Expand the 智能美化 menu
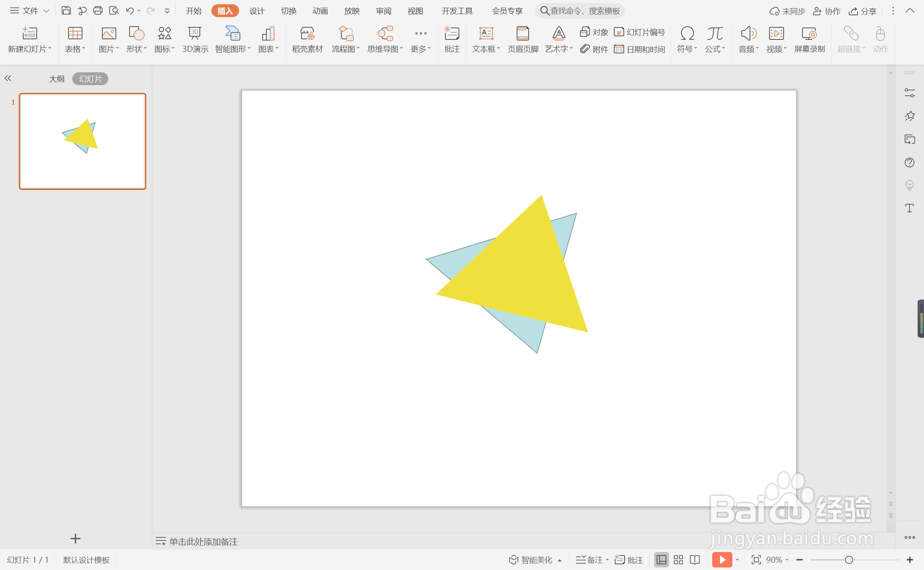Viewport: 924px width, 570px height. pyautogui.click(x=535, y=560)
